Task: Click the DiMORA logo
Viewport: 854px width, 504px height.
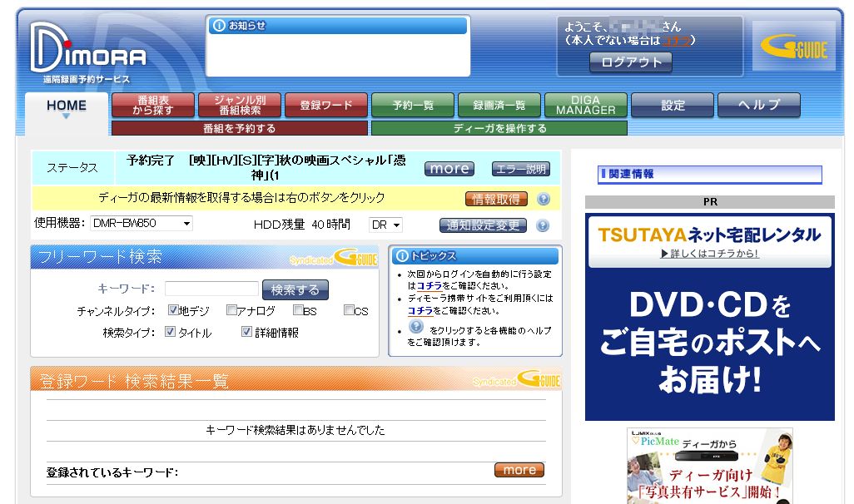Action: pyautogui.click(x=87, y=47)
